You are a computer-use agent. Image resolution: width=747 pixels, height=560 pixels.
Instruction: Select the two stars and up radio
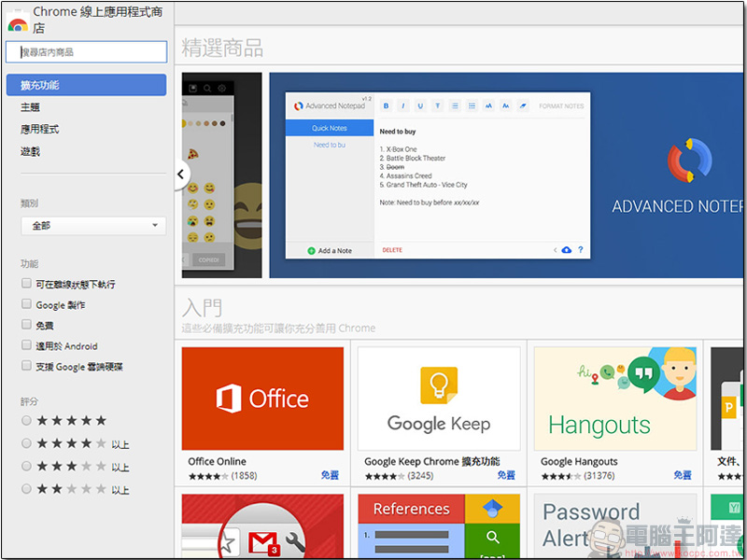(x=27, y=488)
